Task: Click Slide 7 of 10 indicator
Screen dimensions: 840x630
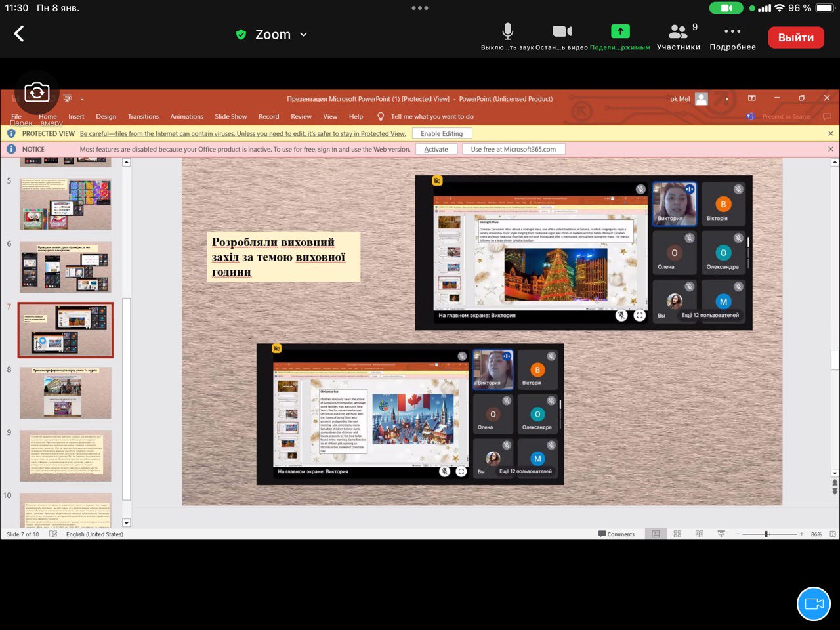Action: (x=23, y=534)
